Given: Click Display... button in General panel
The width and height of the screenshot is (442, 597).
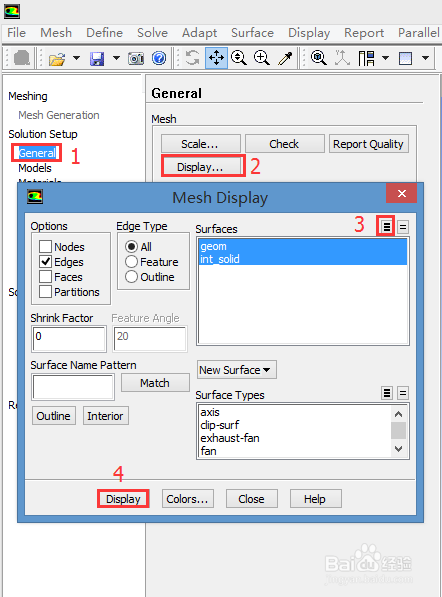Looking at the screenshot, I should point(202,166).
